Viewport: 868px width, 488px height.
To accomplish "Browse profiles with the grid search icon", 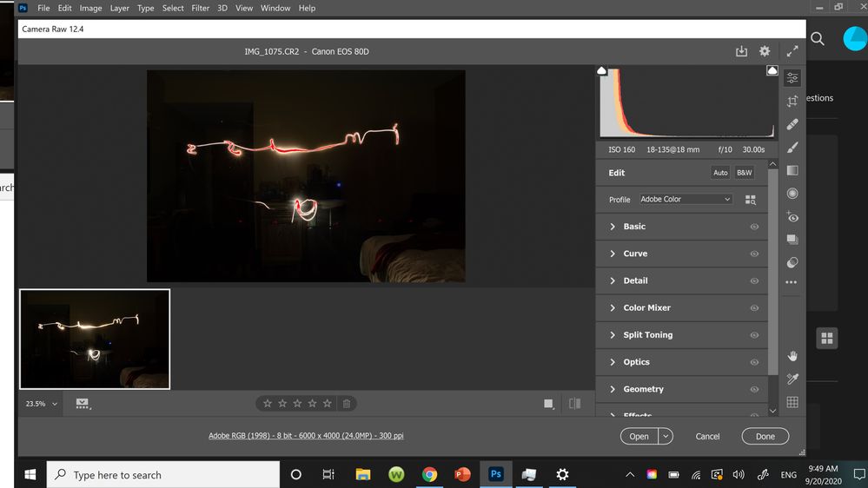I will pos(750,200).
